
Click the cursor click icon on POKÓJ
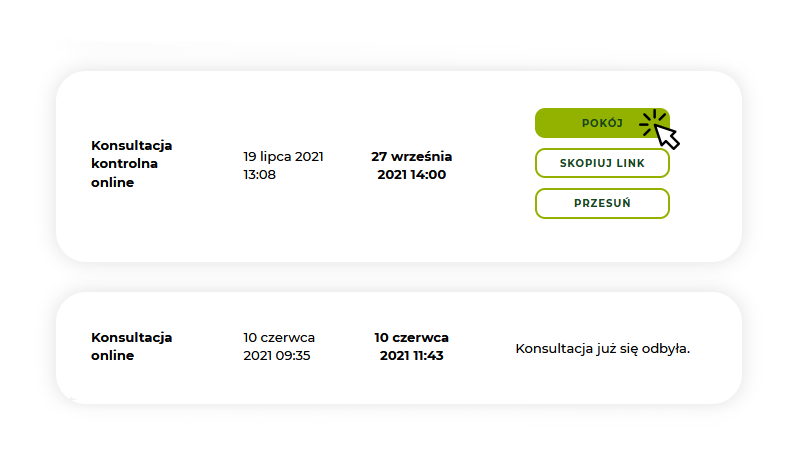coord(660,130)
